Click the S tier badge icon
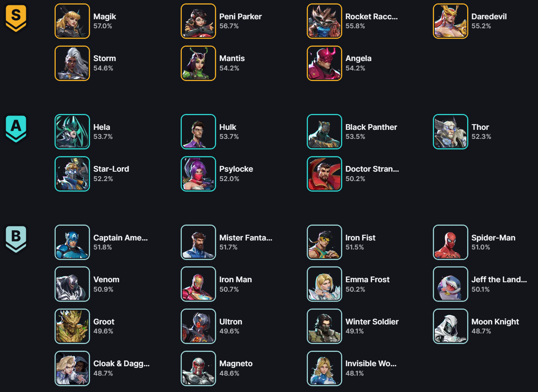 (16, 18)
